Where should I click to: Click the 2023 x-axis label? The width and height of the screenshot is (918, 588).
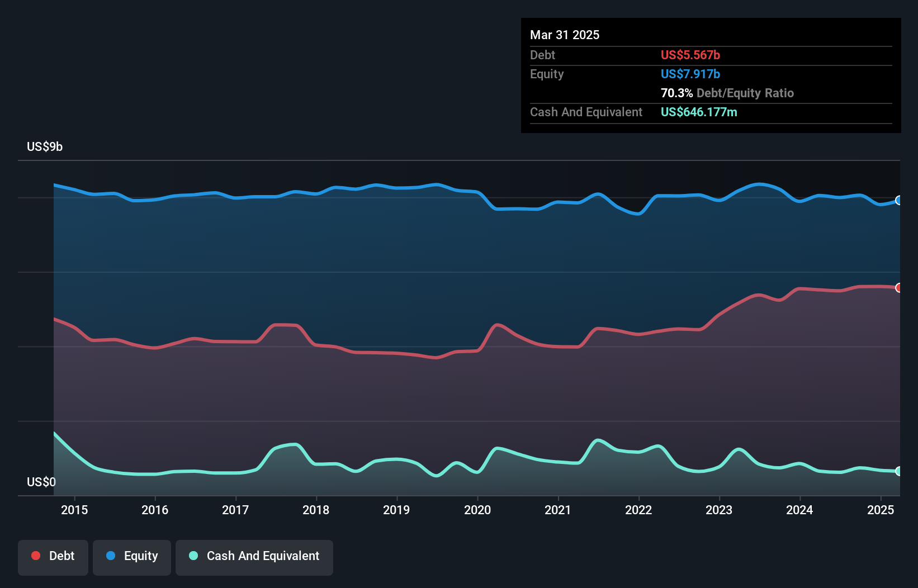pyautogui.click(x=719, y=510)
